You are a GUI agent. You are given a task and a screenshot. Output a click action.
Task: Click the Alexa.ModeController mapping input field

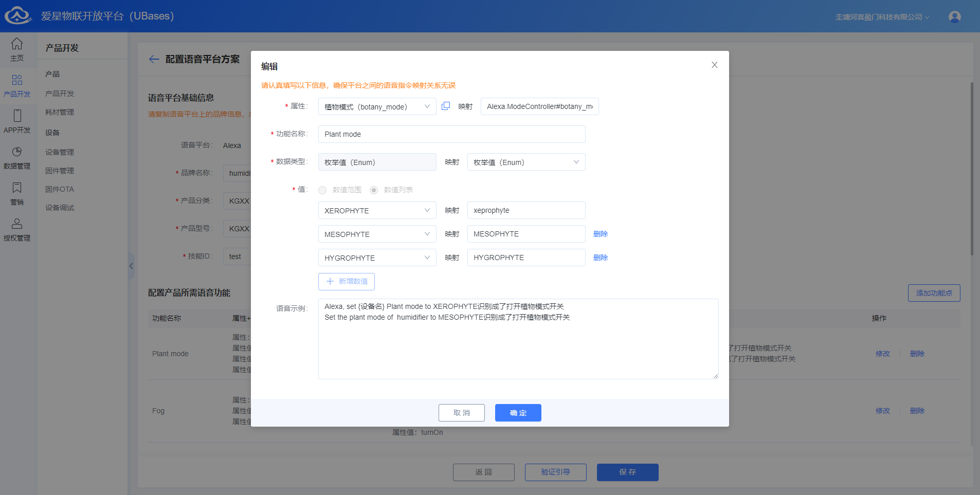pos(539,106)
